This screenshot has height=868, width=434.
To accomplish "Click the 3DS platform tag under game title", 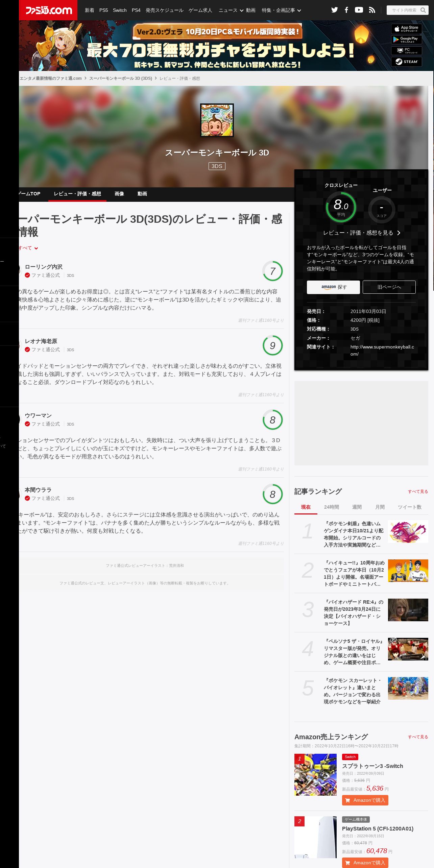I will tap(217, 166).
